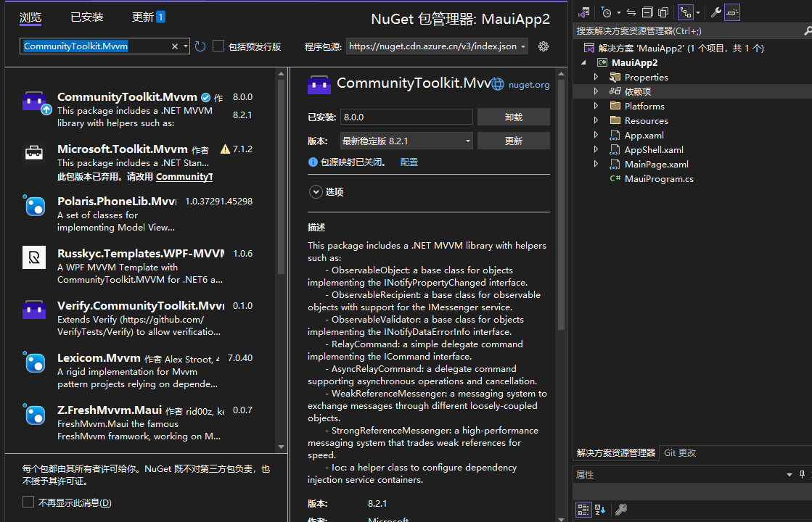Toggle the file nesting tree view icon
Screen dimensions: 812x522
pyautogui.click(x=686, y=12)
